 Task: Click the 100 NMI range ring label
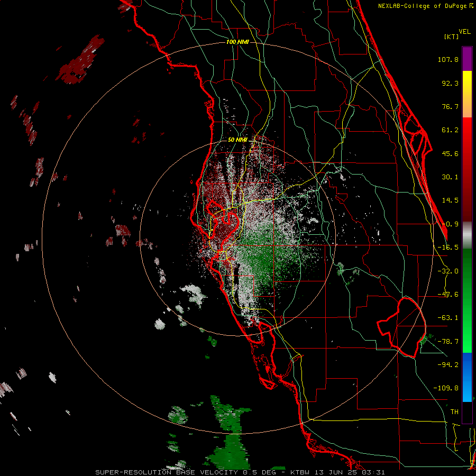pos(237,42)
